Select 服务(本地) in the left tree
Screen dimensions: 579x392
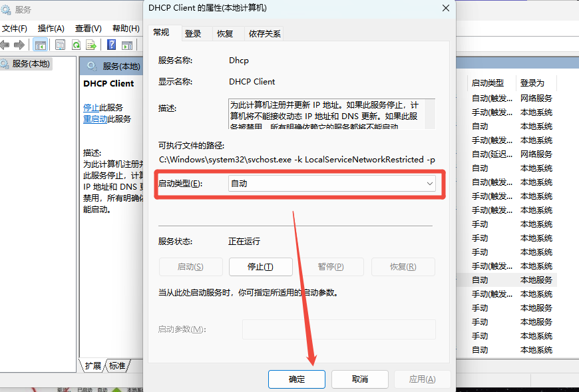point(31,64)
